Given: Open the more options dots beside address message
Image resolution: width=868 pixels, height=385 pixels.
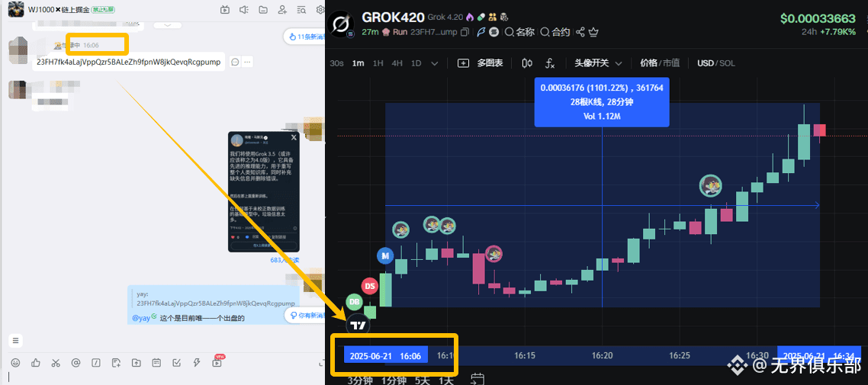Looking at the screenshot, I should tap(247, 62).
